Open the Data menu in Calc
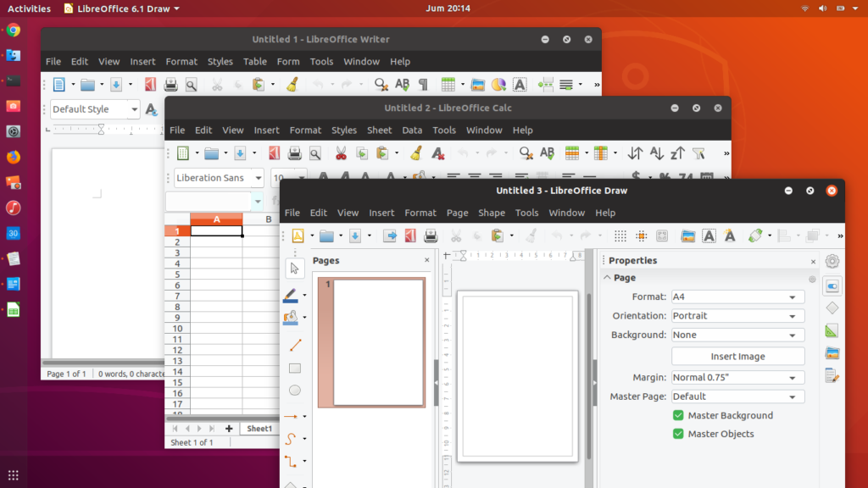The image size is (868, 488). pyautogui.click(x=412, y=130)
